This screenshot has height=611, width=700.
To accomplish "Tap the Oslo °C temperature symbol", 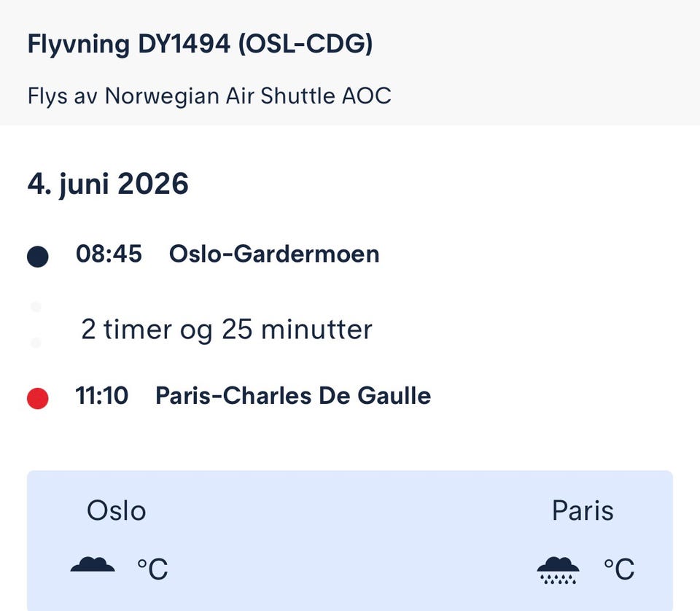I will point(152,569).
